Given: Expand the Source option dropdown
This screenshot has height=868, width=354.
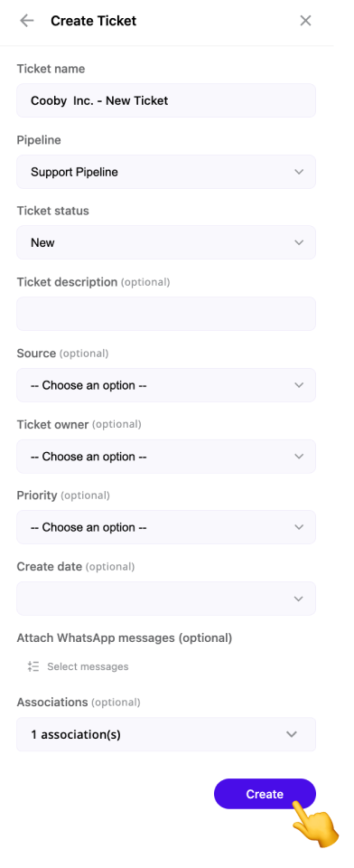Looking at the screenshot, I should pyautogui.click(x=166, y=385).
